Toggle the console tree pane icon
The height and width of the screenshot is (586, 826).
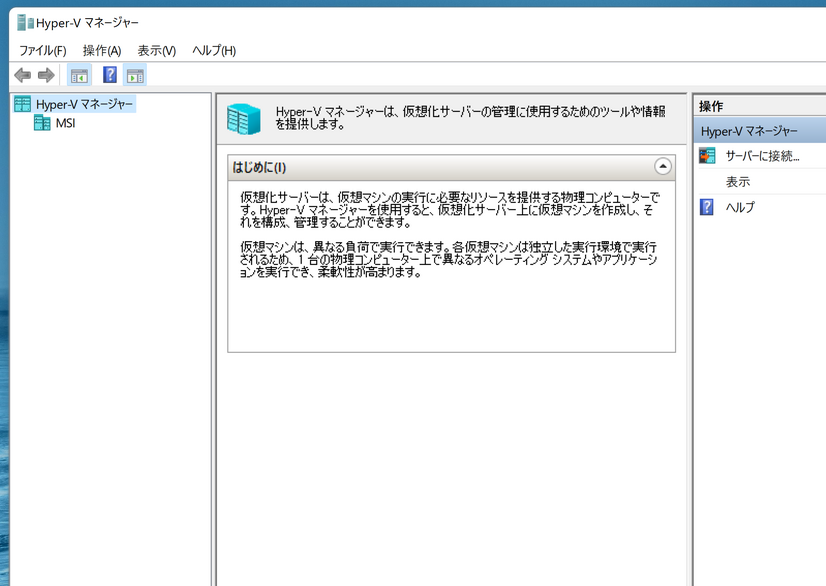pyautogui.click(x=79, y=75)
